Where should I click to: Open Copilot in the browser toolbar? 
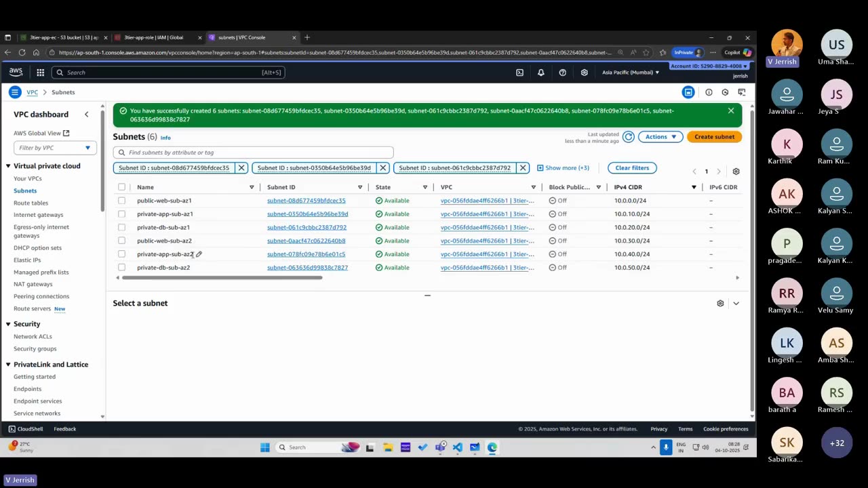coord(737,52)
